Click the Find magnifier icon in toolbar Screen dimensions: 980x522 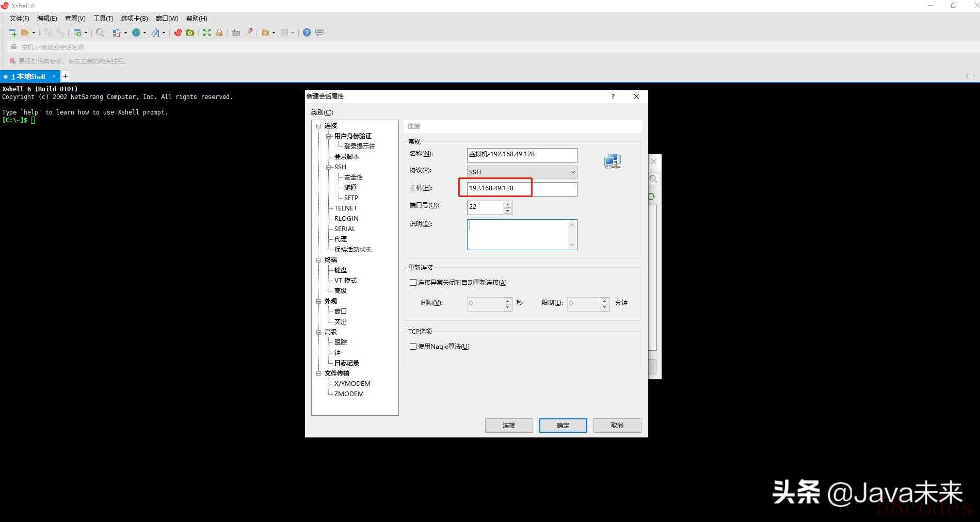[x=100, y=32]
